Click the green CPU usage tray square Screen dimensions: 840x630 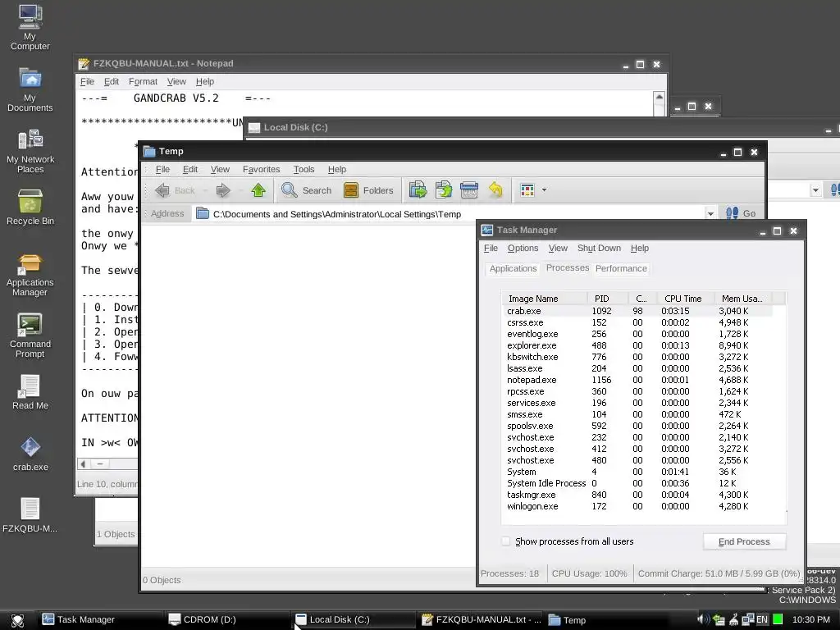[778, 620]
